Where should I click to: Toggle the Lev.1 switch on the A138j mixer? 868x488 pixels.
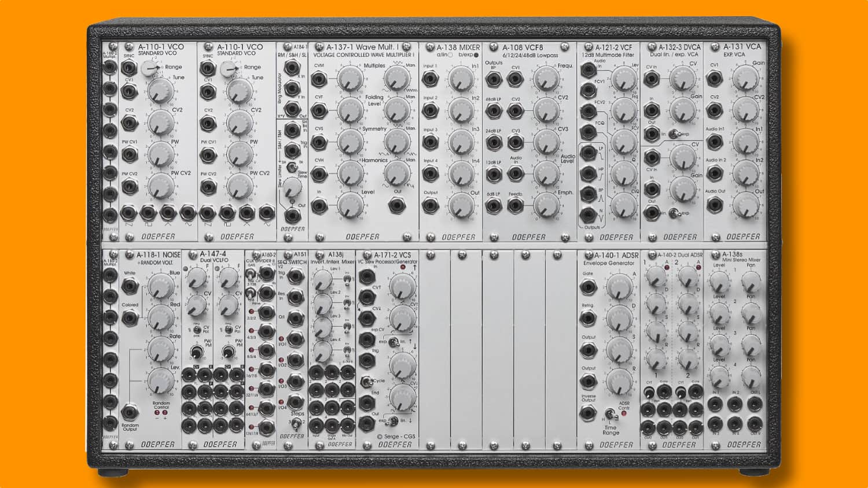point(347,280)
